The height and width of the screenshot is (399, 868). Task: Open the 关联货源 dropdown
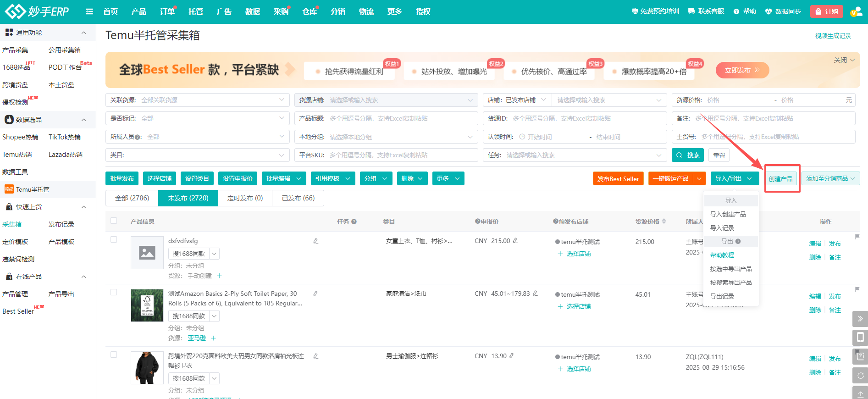(198, 100)
